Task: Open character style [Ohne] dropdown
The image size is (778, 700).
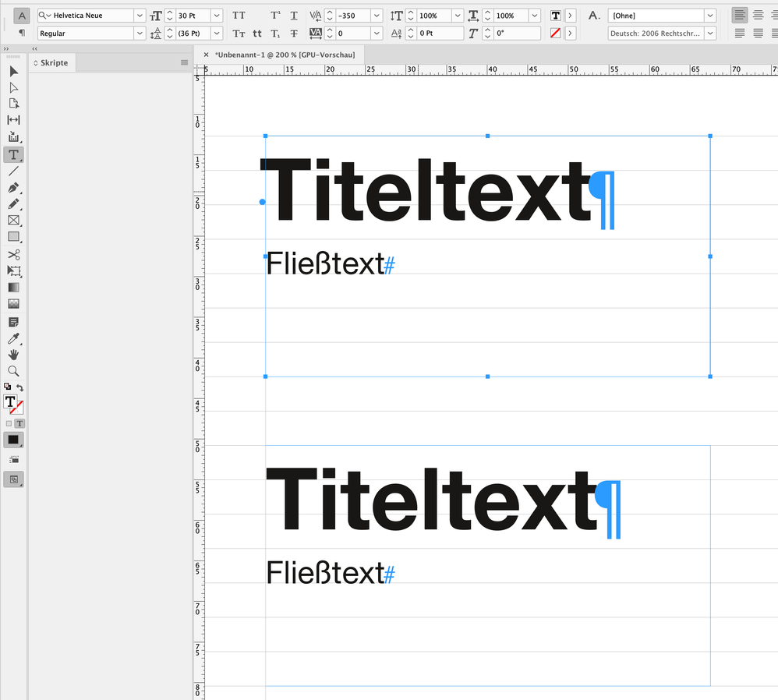Action: (x=710, y=16)
